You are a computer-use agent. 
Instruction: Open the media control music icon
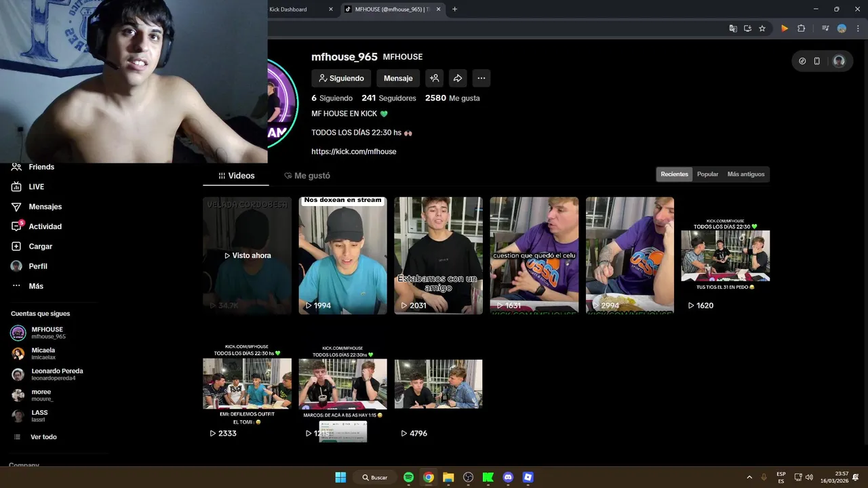click(825, 28)
